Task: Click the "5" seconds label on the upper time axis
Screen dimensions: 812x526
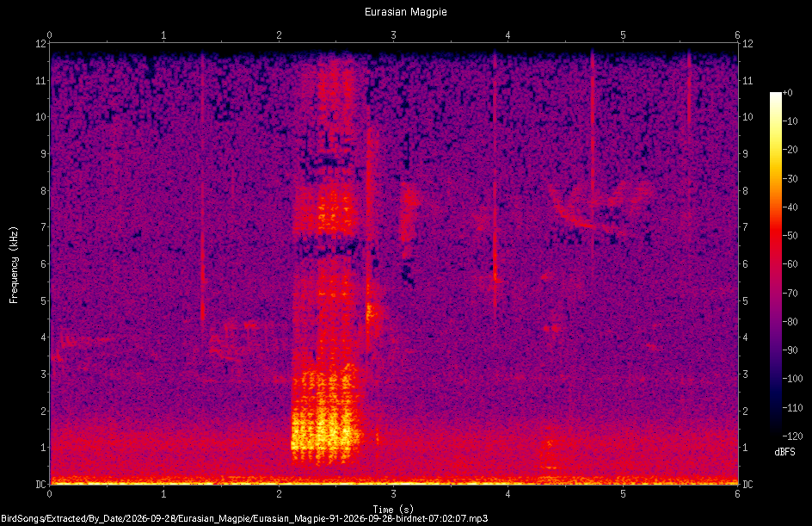Action: (x=623, y=35)
